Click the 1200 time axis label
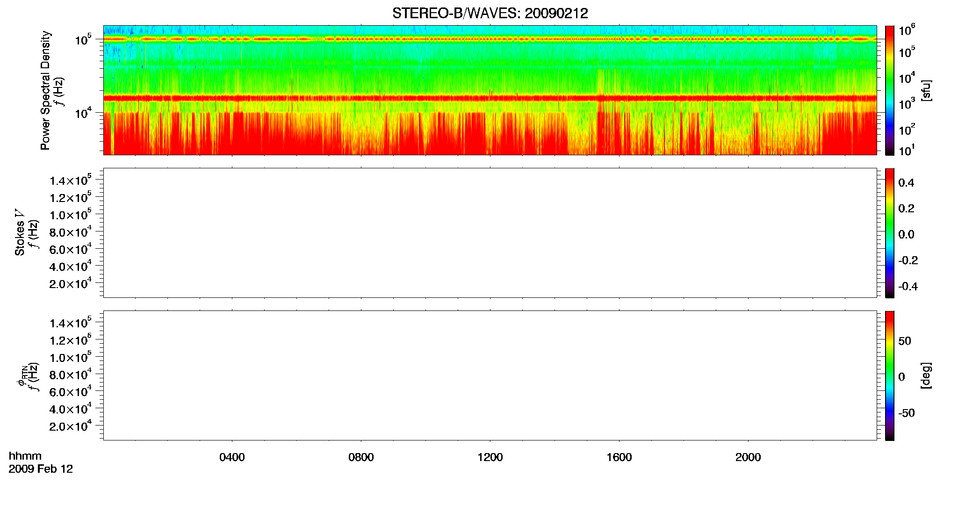 pyautogui.click(x=490, y=457)
